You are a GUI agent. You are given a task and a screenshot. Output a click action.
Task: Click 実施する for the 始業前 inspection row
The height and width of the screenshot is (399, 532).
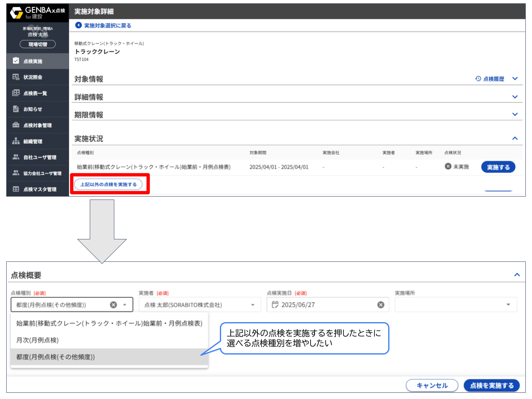(x=498, y=167)
